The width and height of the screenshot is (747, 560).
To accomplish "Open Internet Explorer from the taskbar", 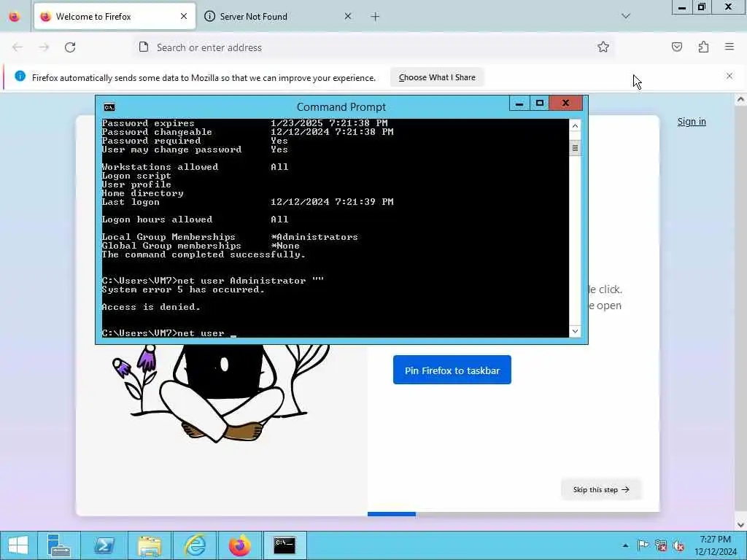I will [x=195, y=545].
